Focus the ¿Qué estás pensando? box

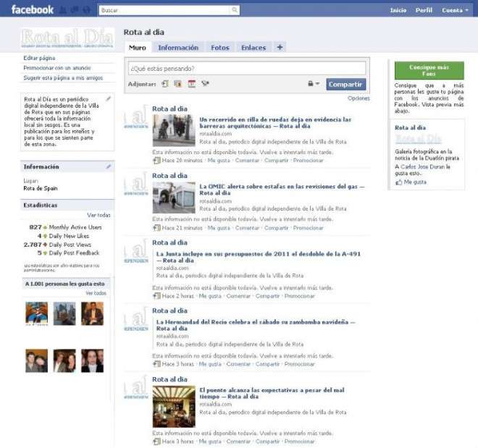(x=247, y=68)
